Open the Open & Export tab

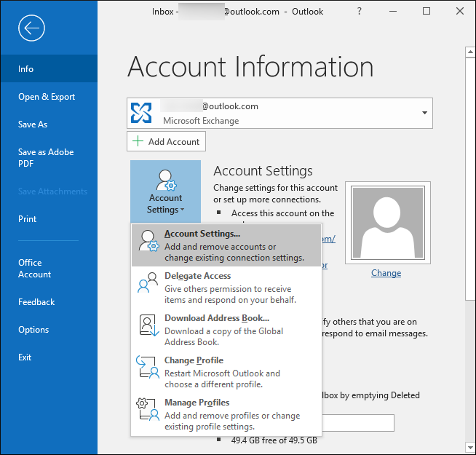[49, 97]
